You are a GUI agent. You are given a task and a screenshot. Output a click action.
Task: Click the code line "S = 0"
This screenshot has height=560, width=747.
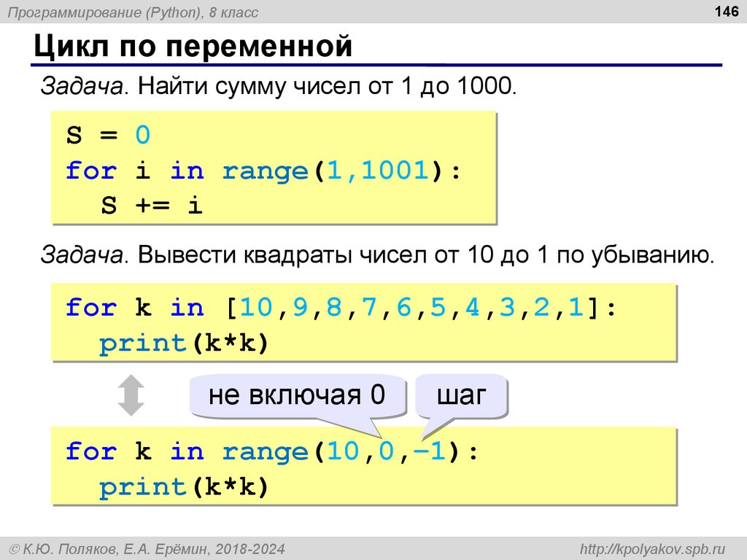pos(108,135)
